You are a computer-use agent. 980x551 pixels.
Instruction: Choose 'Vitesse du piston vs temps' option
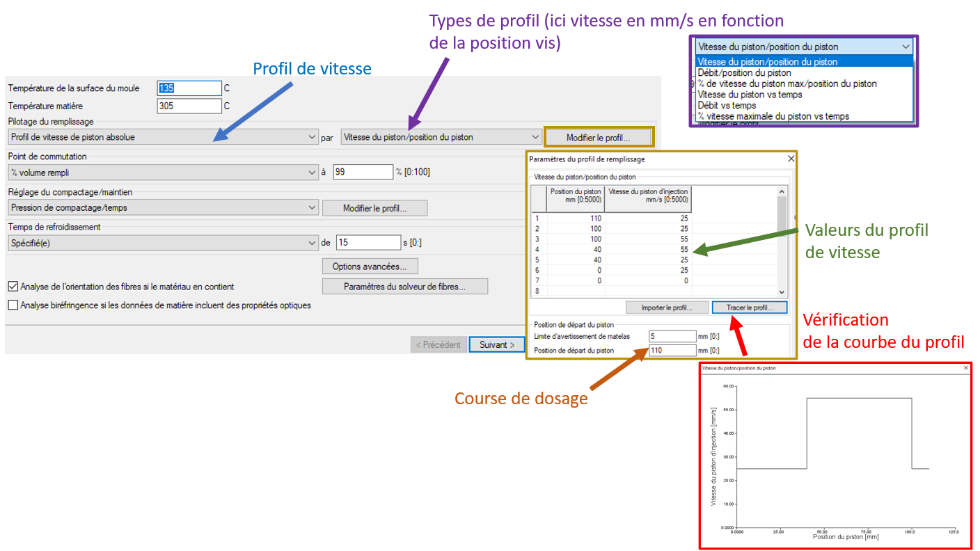750,95
